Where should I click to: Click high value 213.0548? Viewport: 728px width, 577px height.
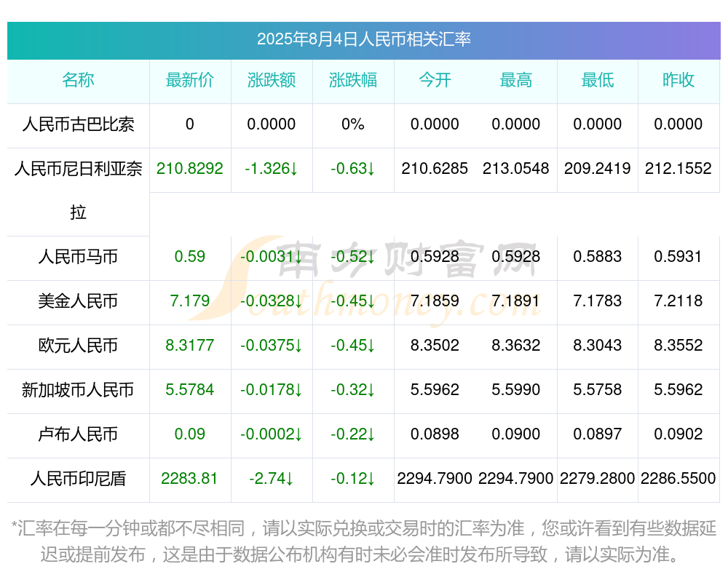click(516, 169)
